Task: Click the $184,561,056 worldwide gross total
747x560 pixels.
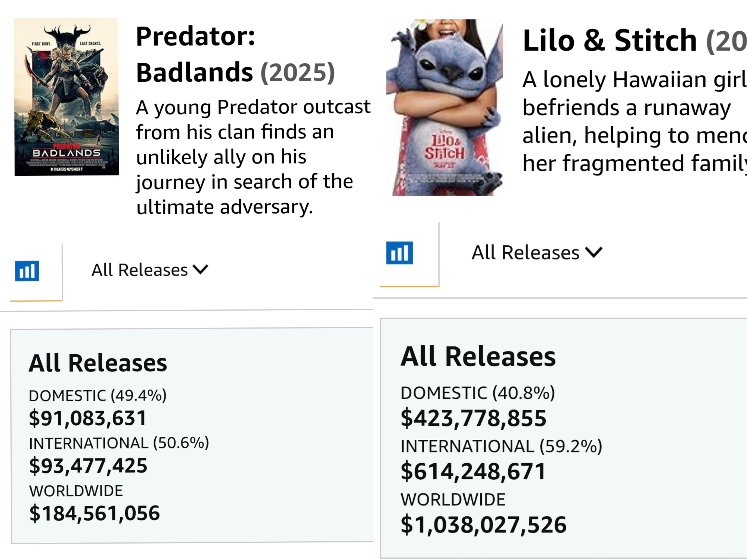Action: pyautogui.click(x=94, y=513)
